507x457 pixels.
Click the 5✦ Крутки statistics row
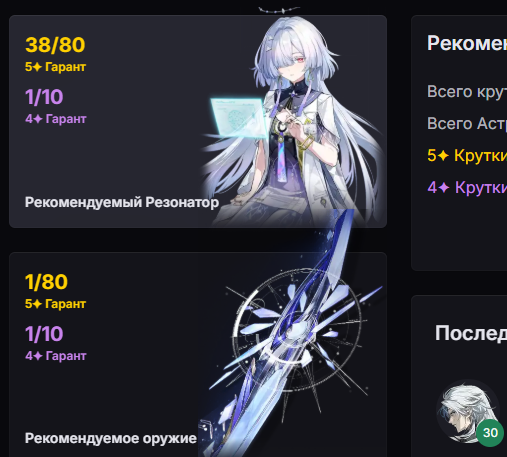(467, 155)
